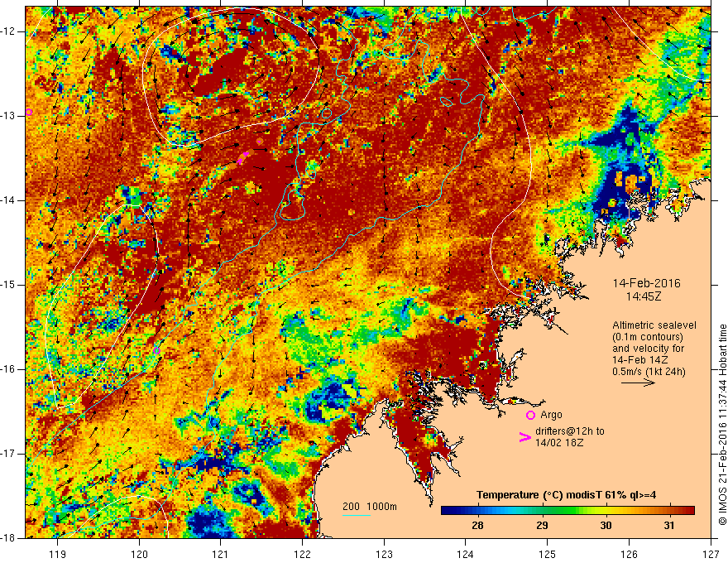Screen dimensions: 728x563
Task: Click the 'Altimetric sealevel' text
Action: pyautogui.click(x=654, y=325)
